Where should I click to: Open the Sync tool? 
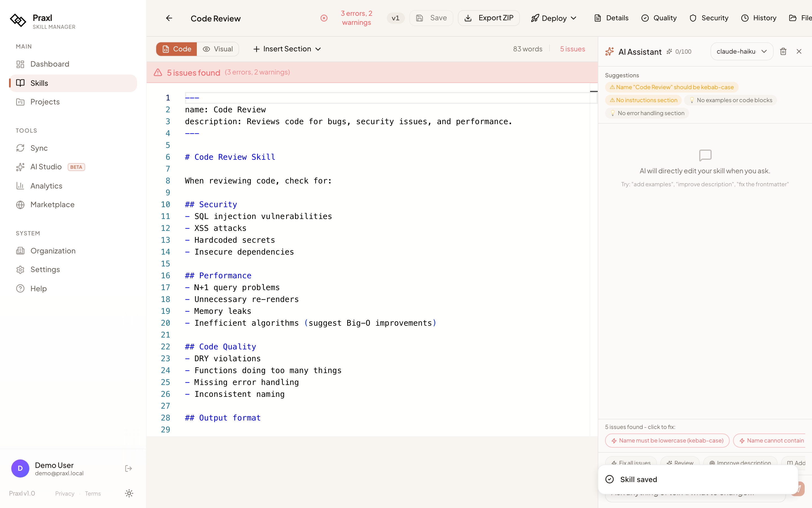(x=73, y=148)
